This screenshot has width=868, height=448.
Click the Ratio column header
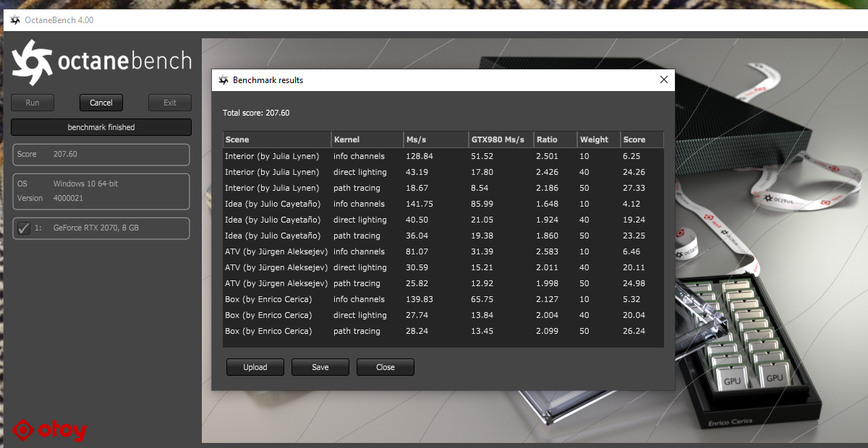tap(556, 139)
